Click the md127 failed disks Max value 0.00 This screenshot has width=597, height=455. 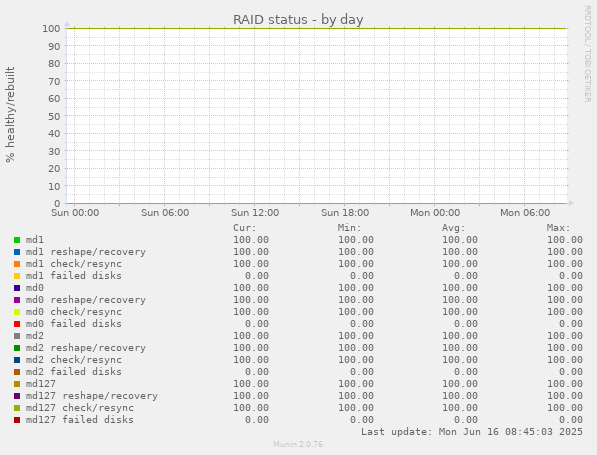(571, 420)
